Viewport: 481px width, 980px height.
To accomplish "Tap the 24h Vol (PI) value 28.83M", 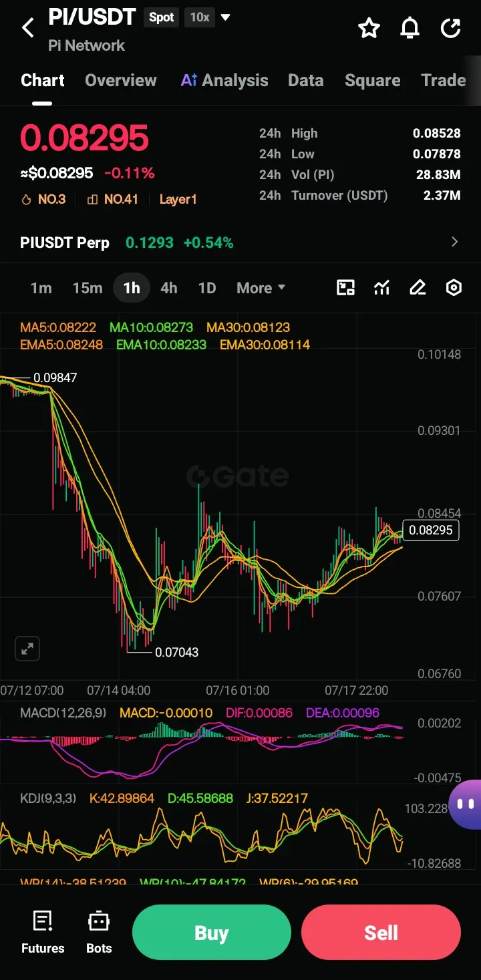I will click(438, 174).
